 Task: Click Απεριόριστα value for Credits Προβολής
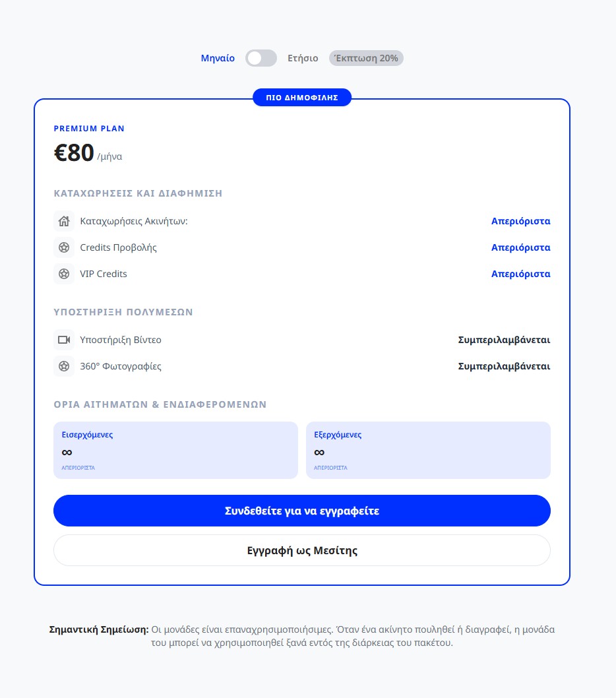click(521, 247)
